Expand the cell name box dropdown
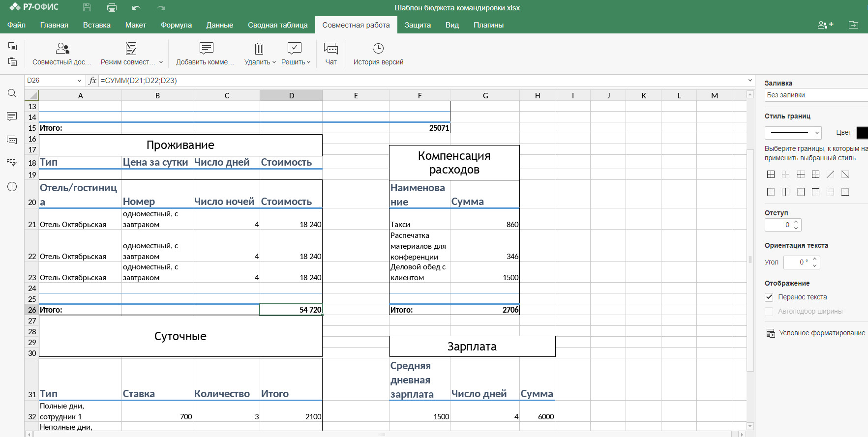Screen dimensions: 868x437 79,81
